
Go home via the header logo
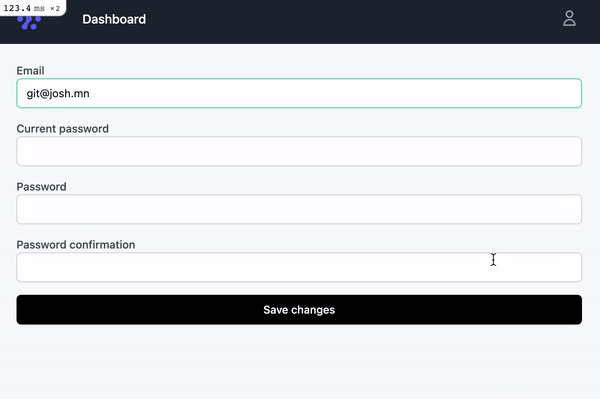coord(29,23)
